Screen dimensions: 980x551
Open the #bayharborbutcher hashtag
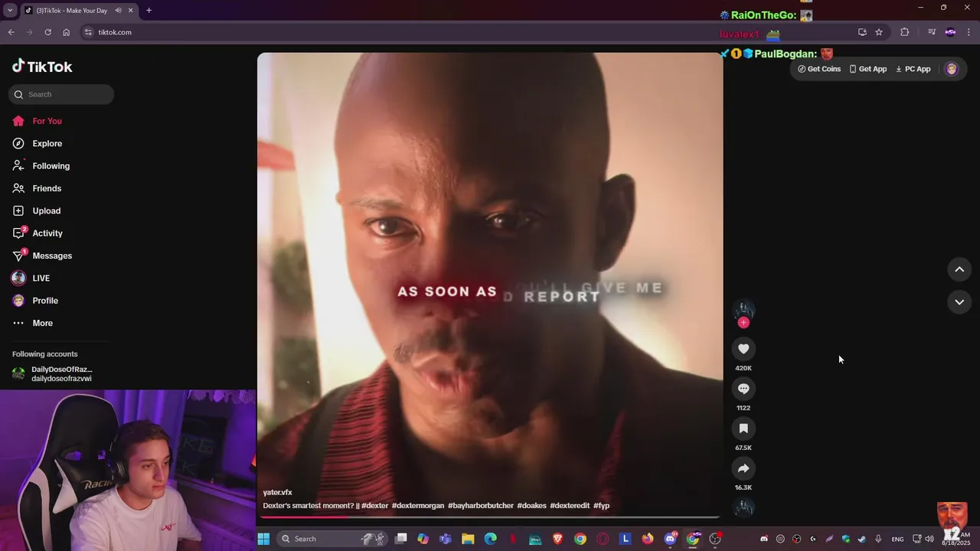click(x=481, y=506)
